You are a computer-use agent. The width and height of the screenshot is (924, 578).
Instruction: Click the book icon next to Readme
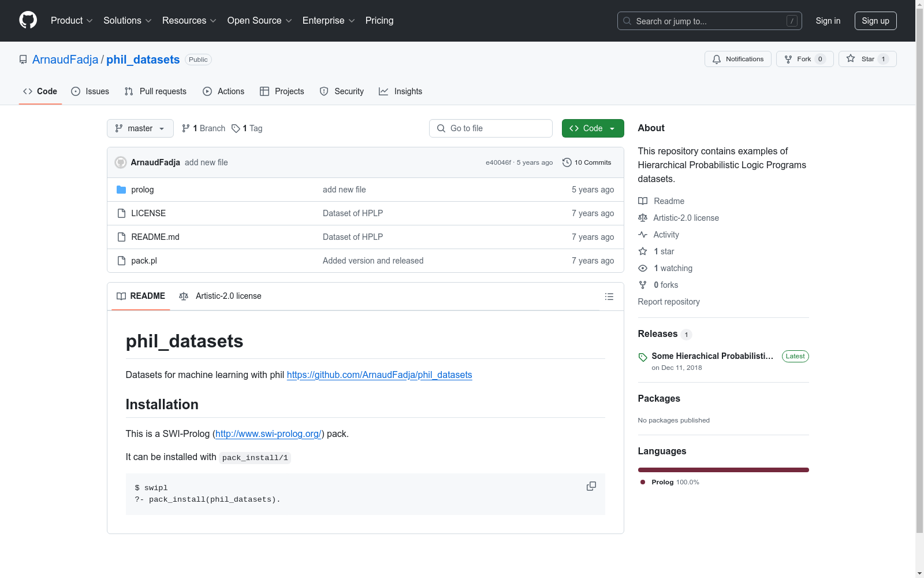point(643,201)
